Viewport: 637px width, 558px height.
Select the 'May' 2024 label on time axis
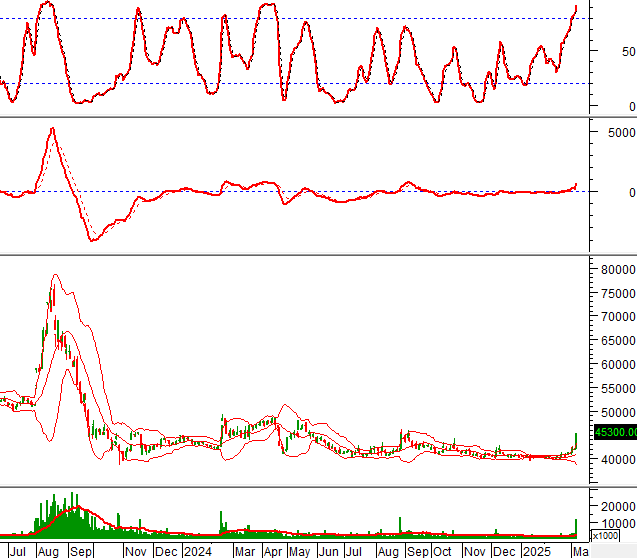click(299, 552)
